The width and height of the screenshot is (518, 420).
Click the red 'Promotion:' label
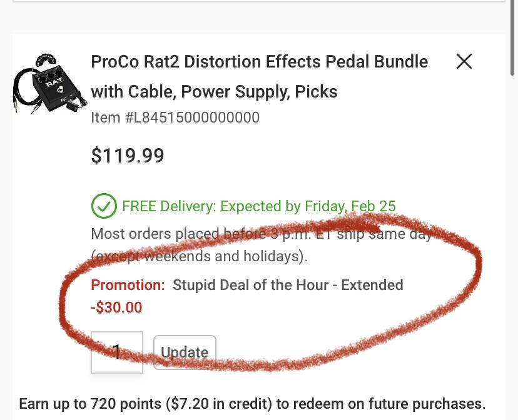[x=128, y=285]
